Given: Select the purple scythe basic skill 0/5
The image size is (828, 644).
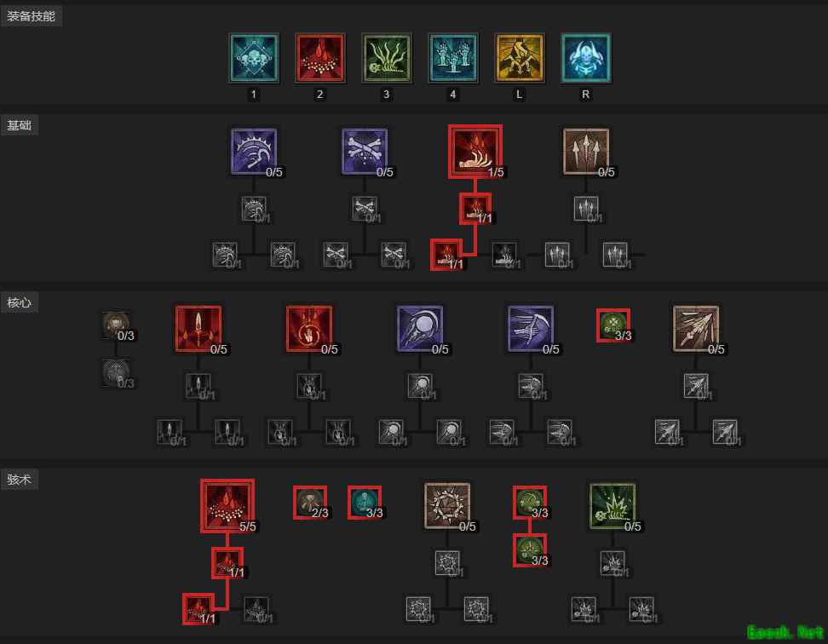Looking at the screenshot, I should (254, 152).
